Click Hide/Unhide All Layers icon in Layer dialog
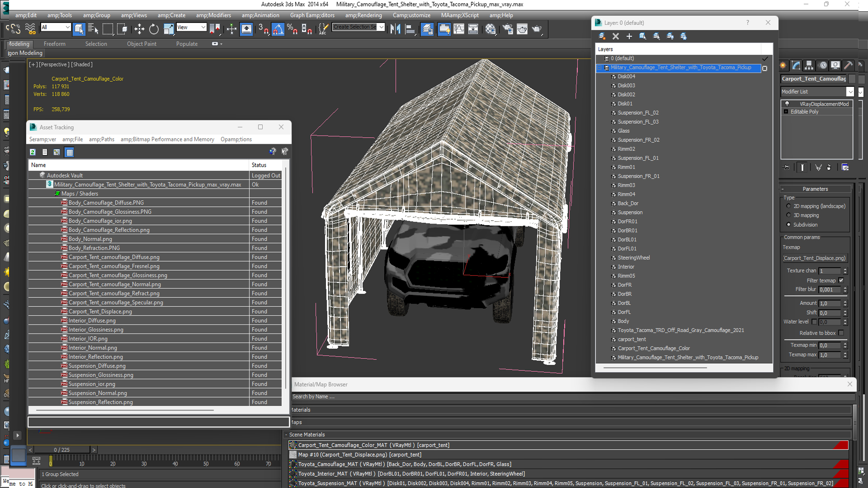 pos(670,36)
